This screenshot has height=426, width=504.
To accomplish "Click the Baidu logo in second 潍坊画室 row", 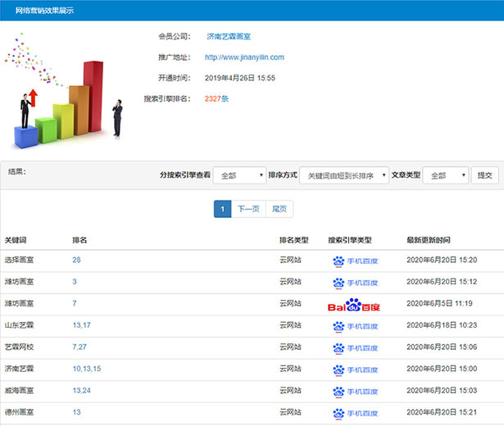I will [355, 305].
